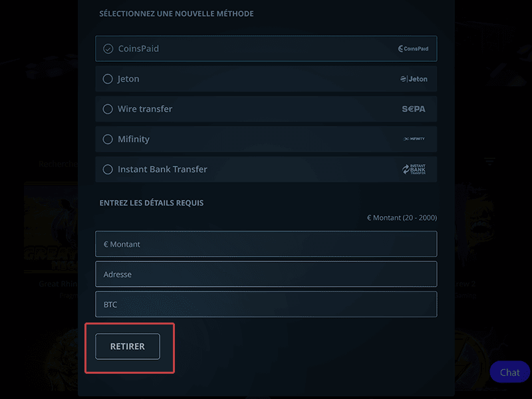Screen dimensions: 532x399
Task: Pick the Mifinity radio option
Action: tap(108, 139)
